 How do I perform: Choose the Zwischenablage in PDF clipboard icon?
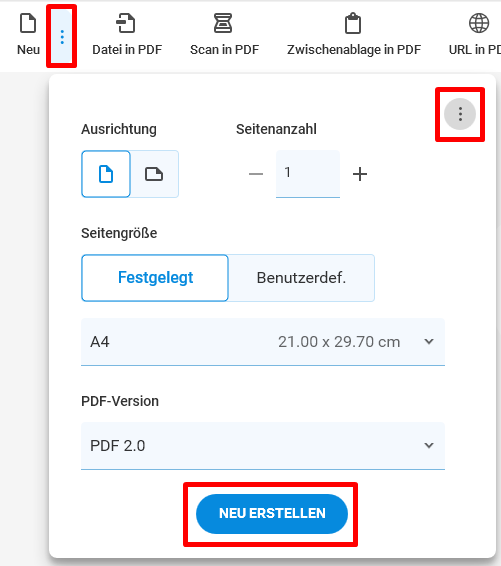coord(353,23)
